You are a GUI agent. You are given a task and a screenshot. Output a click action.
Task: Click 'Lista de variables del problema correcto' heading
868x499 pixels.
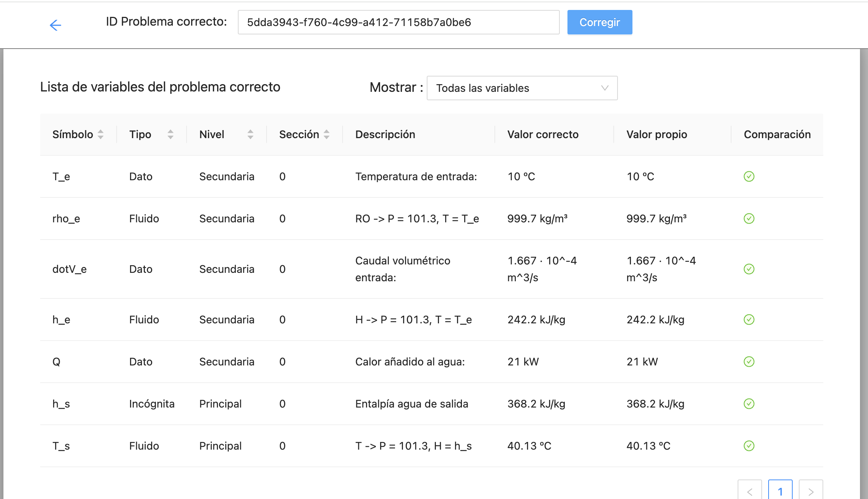click(160, 87)
